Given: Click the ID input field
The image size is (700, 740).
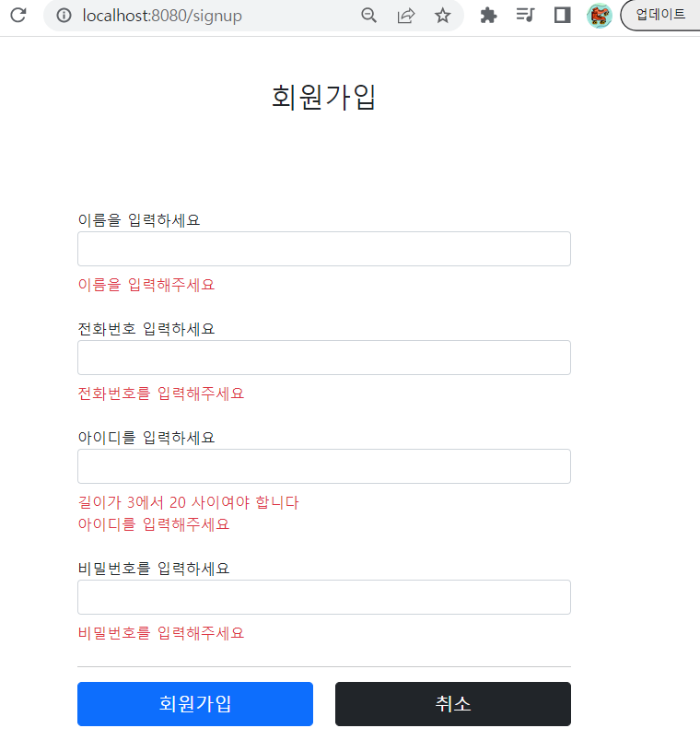Looking at the screenshot, I should (324, 466).
